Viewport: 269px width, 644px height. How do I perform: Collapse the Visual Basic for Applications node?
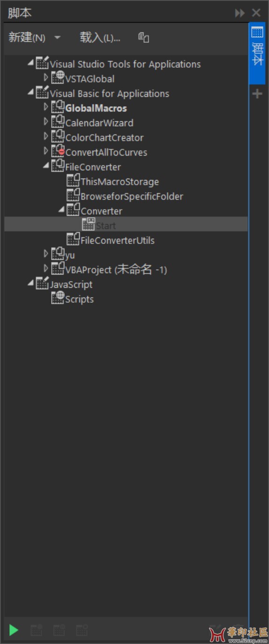click(x=31, y=93)
